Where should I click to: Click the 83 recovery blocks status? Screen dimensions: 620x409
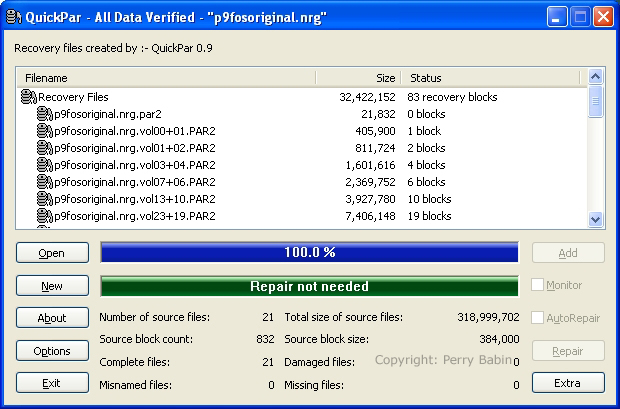click(452, 97)
